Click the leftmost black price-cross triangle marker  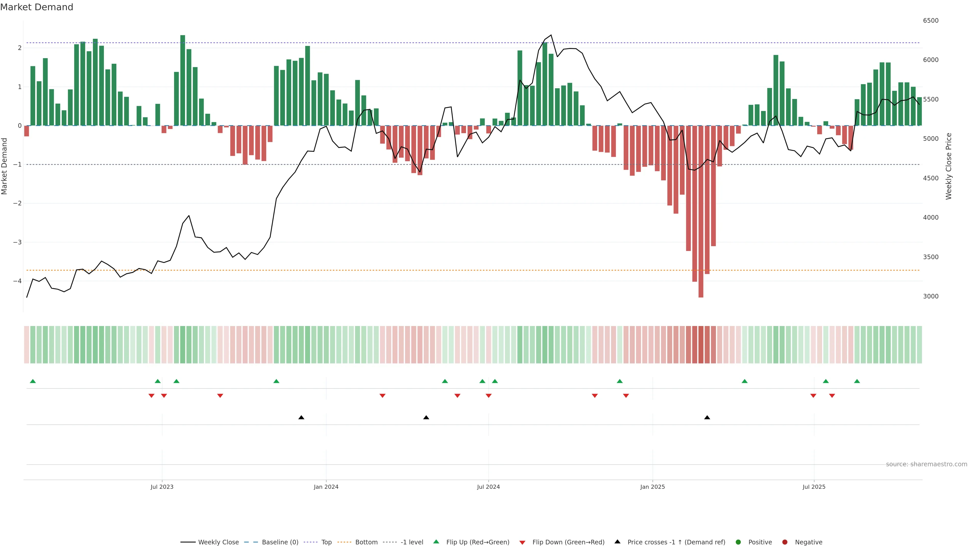[x=301, y=418]
